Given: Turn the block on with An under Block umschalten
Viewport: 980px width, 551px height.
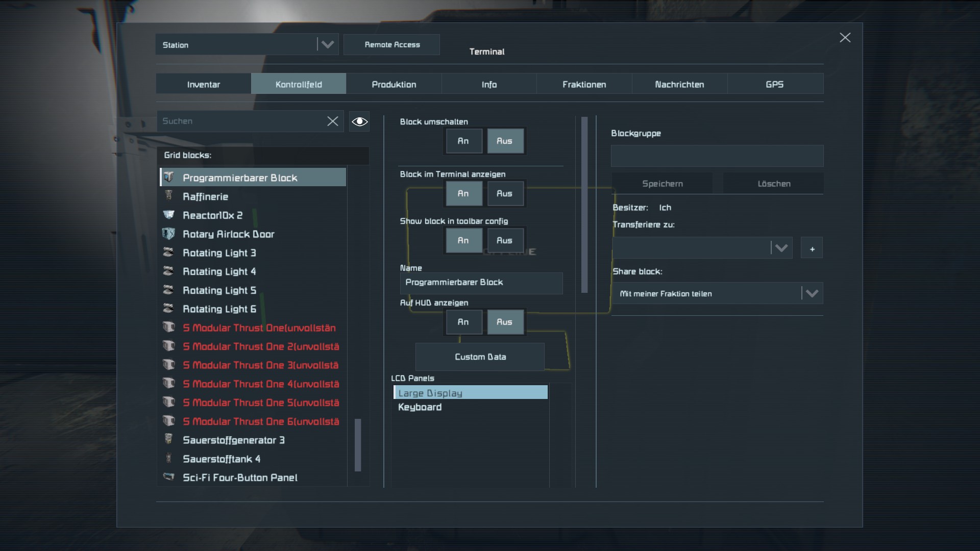Looking at the screenshot, I should [x=463, y=141].
